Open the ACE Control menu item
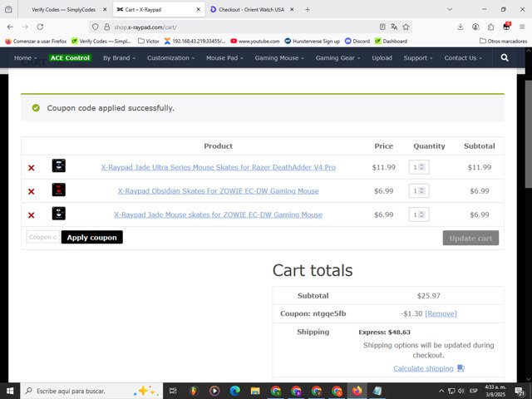The height and width of the screenshot is (399, 532). pos(70,57)
